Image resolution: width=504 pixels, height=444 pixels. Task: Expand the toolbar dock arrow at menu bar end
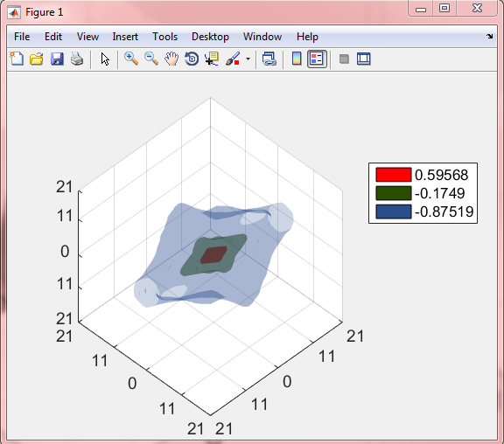[489, 37]
